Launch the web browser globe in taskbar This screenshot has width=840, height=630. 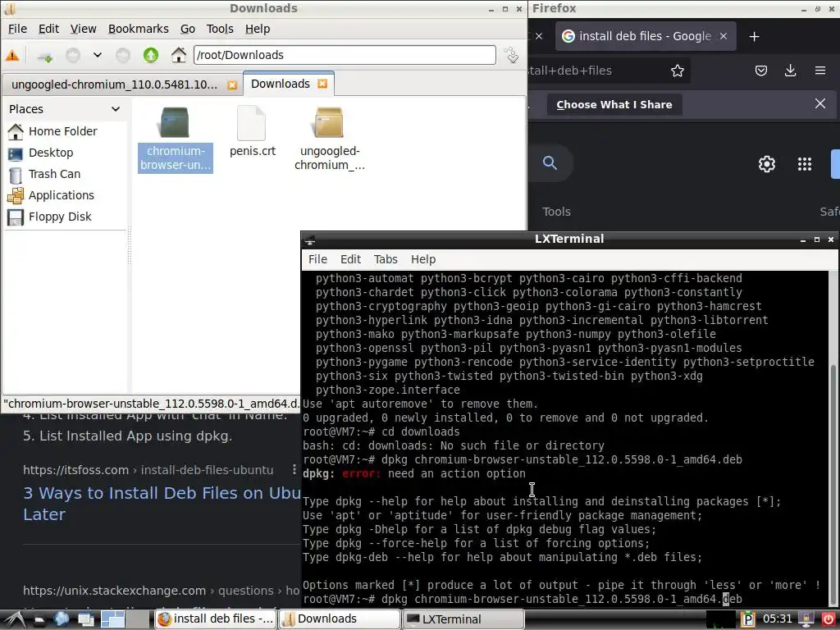[62, 619]
